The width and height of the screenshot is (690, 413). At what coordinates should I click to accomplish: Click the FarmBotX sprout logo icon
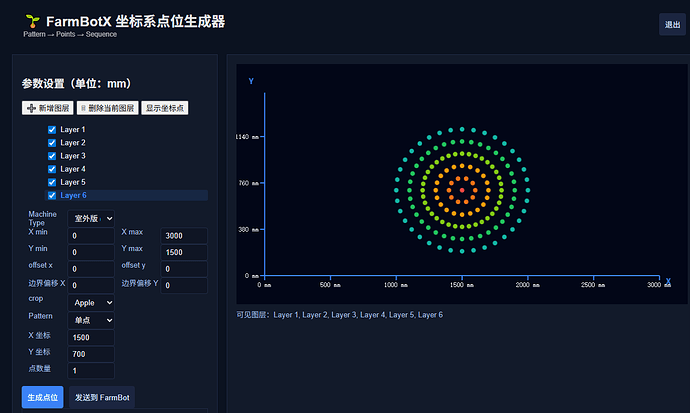(x=33, y=20)
